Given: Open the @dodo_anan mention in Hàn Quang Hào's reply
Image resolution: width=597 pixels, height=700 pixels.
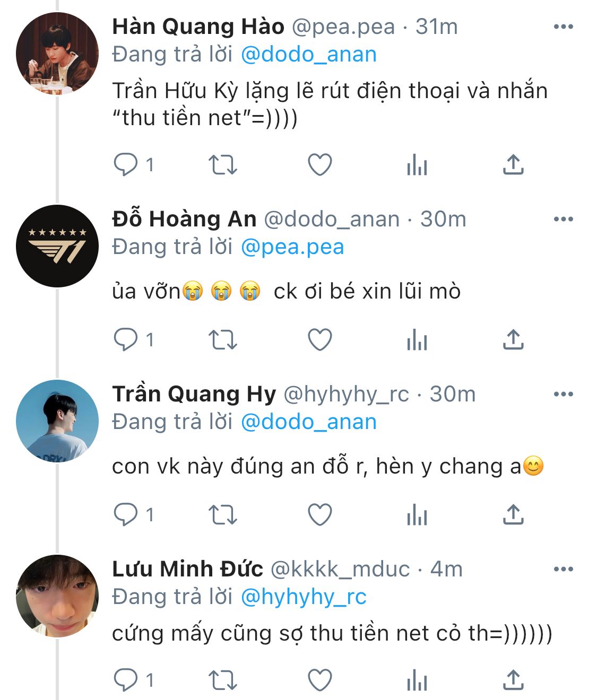Looking at the screenshot, I should coord(308,55).
